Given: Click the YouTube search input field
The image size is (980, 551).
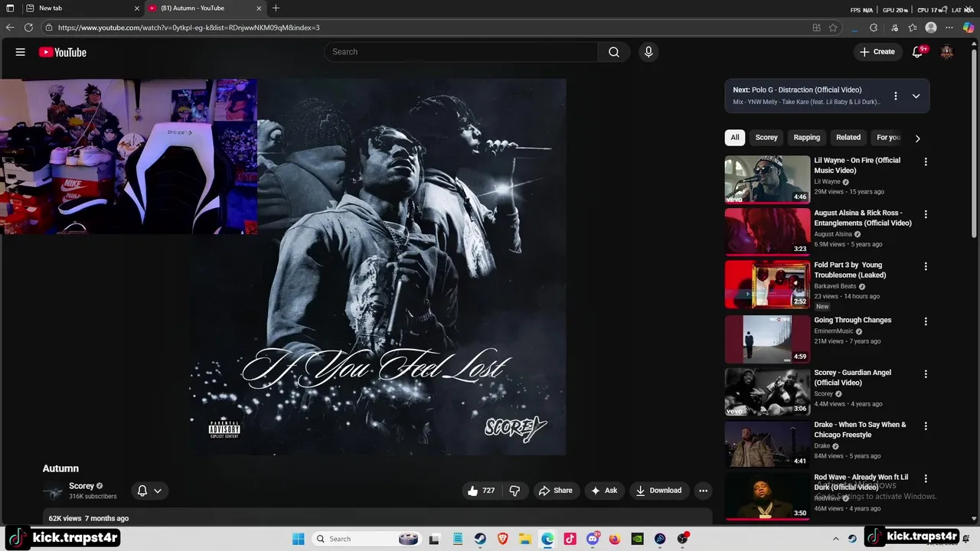Looking at the screenshot, I should point(462,52).
